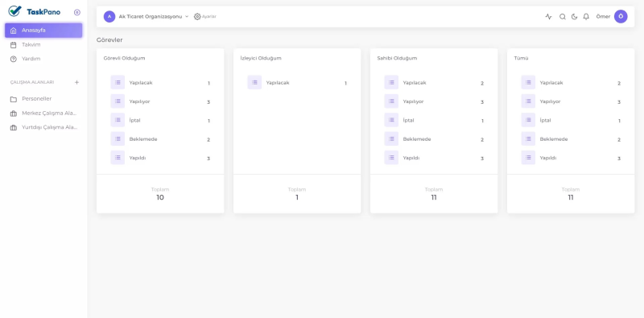
Task: Click Yapılıyor list icon in Tümü card
Action: (528, 101)
